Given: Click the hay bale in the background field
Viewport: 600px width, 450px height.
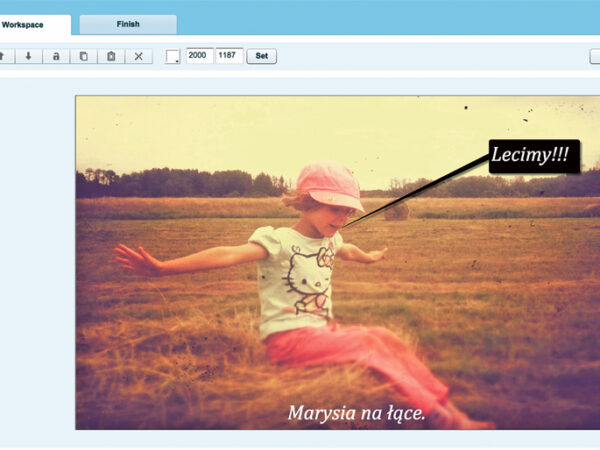Looking at the screenshot, I should [397, 211].
